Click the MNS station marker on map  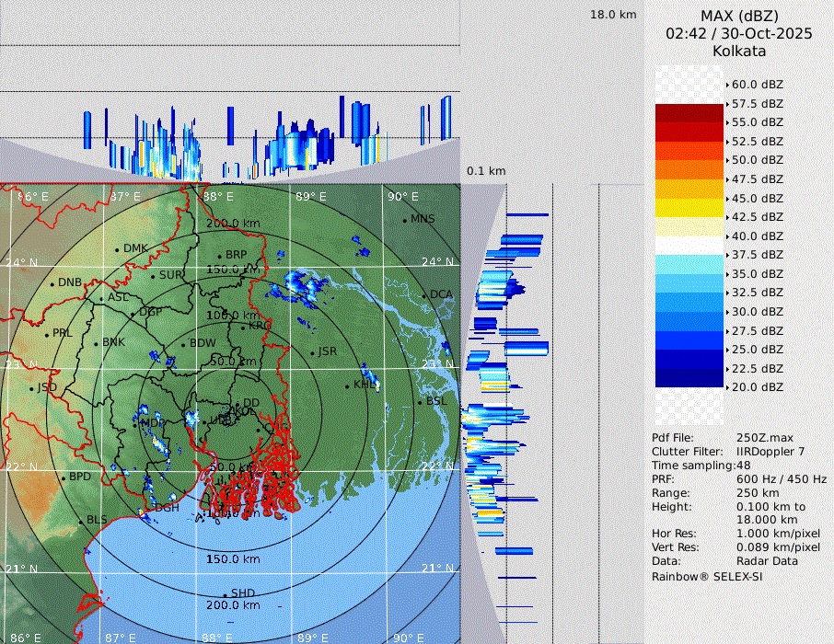tap(404, 220)
